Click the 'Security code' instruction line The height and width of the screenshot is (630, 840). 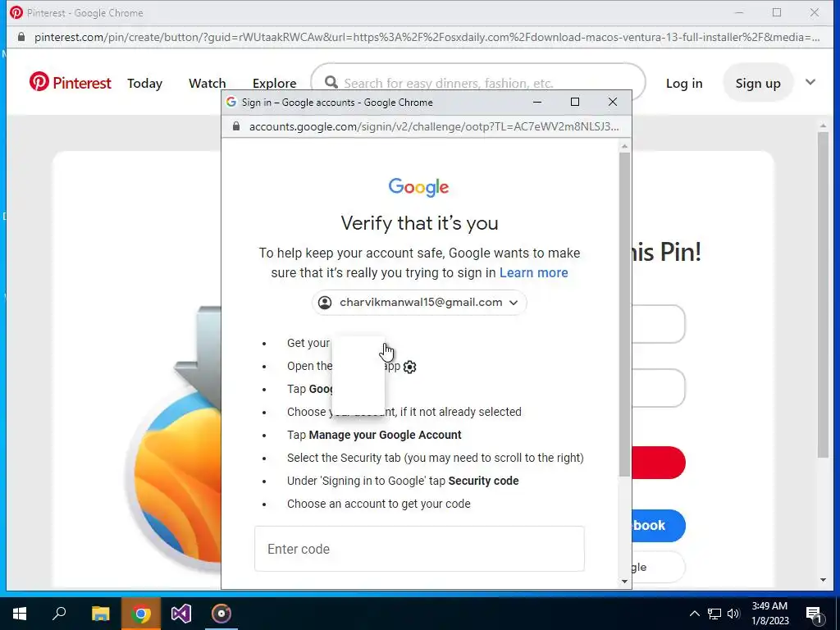tap(403, 481)
